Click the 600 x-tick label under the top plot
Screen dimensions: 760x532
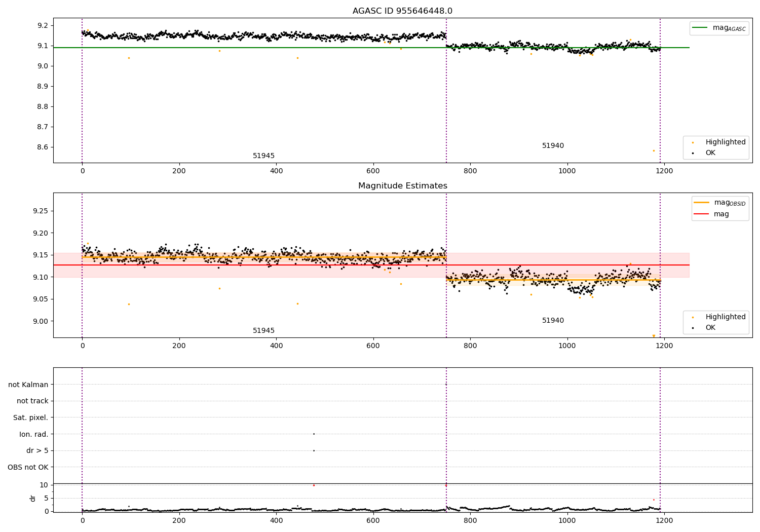coord(373,171)
